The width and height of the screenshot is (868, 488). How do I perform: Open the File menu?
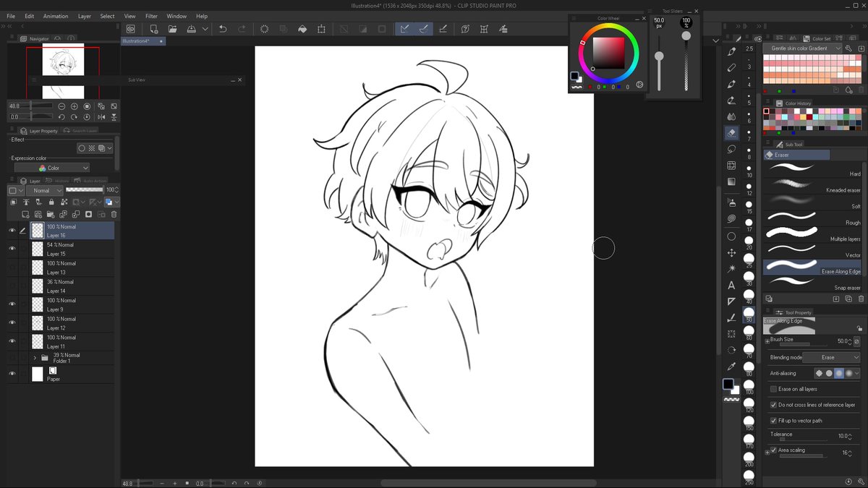11,16
